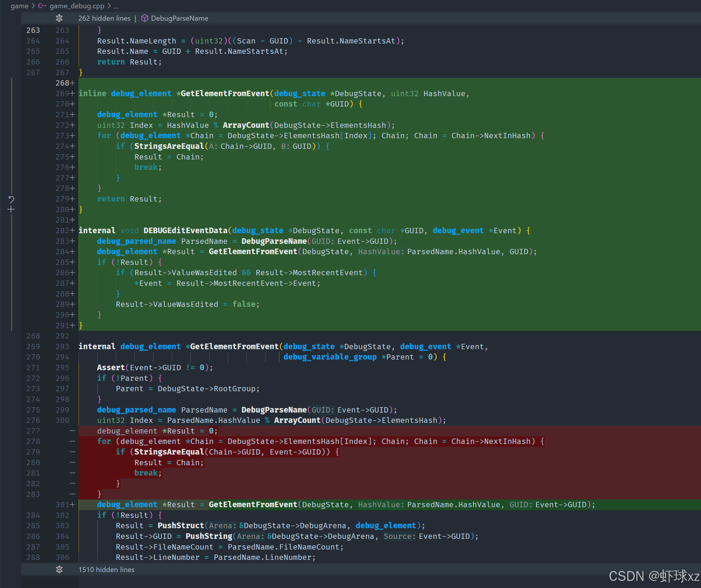
Task: Click unfold icon beside 262 hidden lines
Action: [59, 18]
